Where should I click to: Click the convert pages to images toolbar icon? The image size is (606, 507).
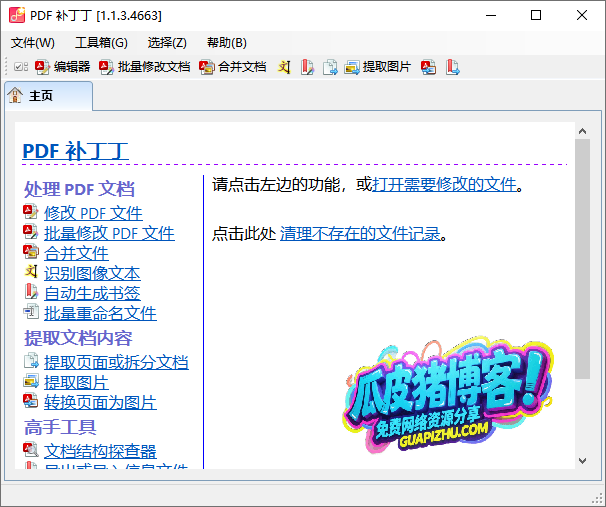tap(429, 67)
